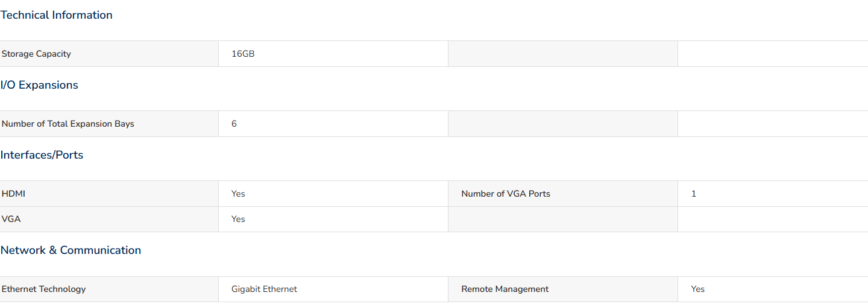Viewport: 868px width, 304px height.
Task: Click the empty cell beside VGA Yes value
Action: 563,219
